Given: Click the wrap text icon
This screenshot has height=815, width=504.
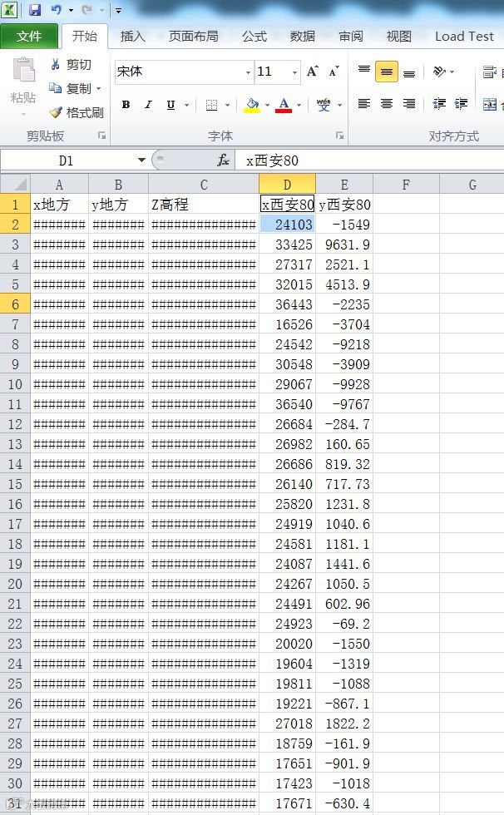Looking at the screenshot, I should (489, 72).
